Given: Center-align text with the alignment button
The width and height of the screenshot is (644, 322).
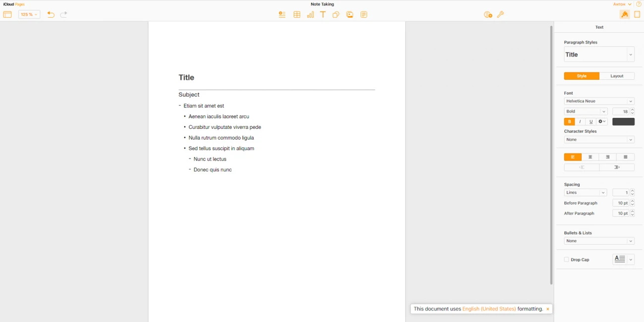Looking at the screenshot, I should click(590, 157).
